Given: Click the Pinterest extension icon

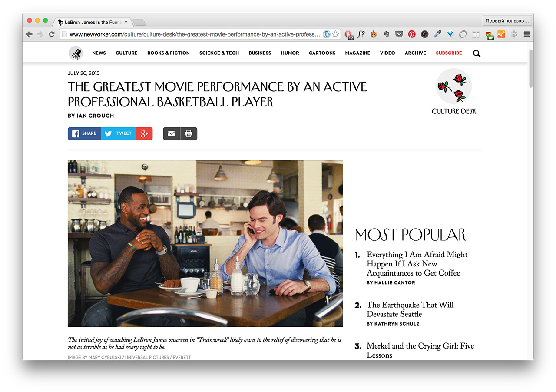Looking at the screenshot, I should (412, 34).
